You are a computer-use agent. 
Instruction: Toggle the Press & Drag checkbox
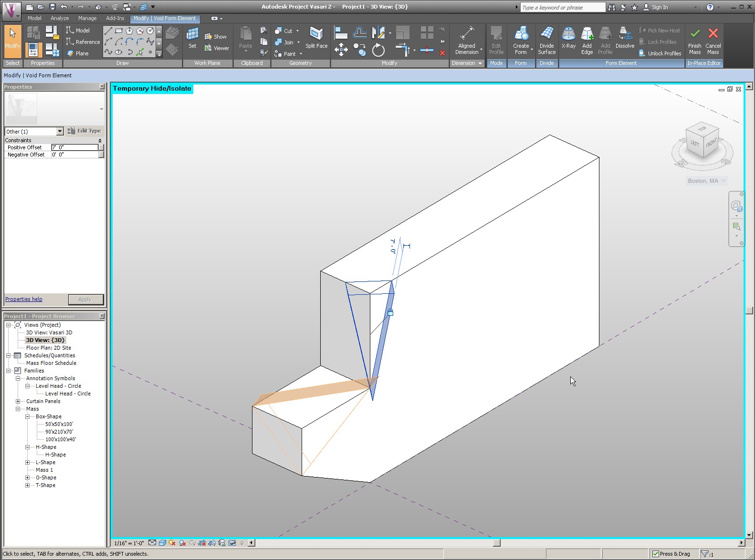point(656,554)
